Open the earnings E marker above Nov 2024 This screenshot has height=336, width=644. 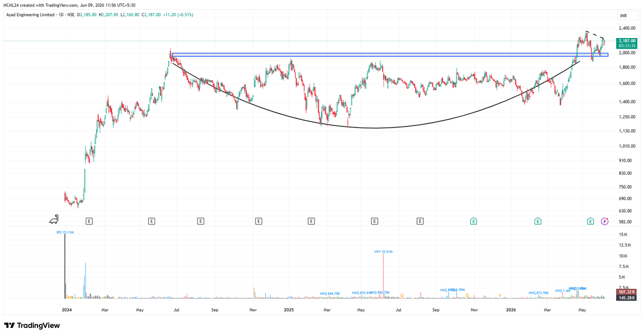[259, 221]
